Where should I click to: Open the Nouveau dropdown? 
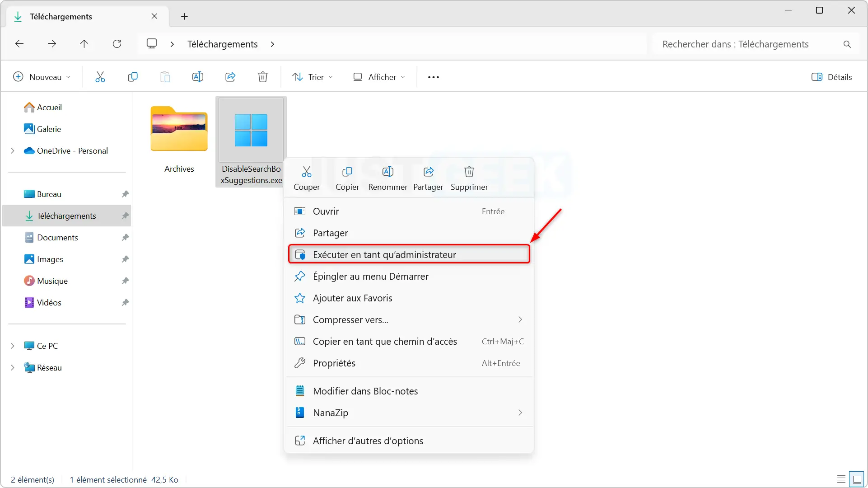click(x=42, y=77)
